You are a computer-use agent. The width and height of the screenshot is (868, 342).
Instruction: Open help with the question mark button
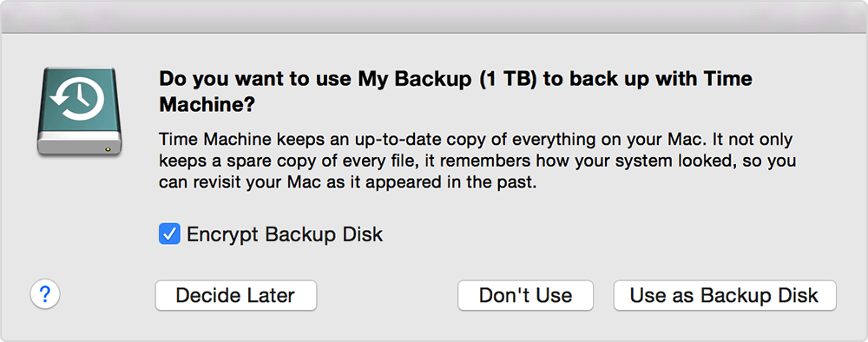(x=45, y=294)
